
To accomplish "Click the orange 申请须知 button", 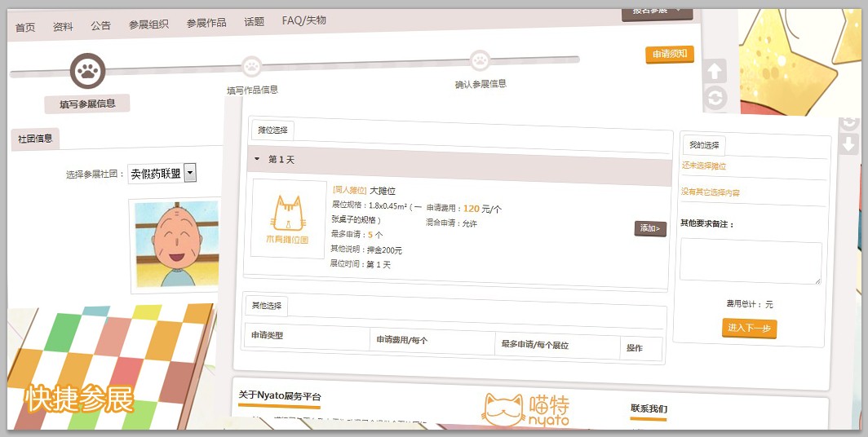I will pyautogui.click(x=670, y=54).
